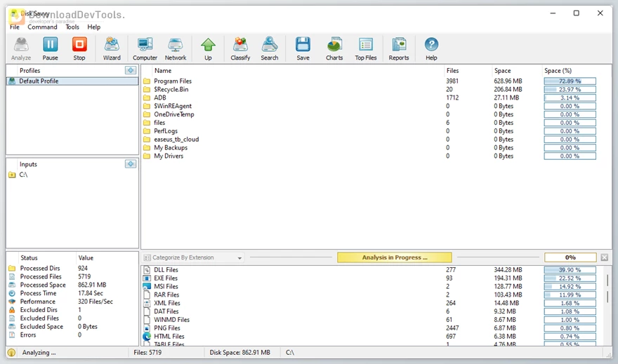The height and width of the screenshot is (364, 618).
Task: Click the $Recycle.Bin folder icon
Action: coord(147,89)
